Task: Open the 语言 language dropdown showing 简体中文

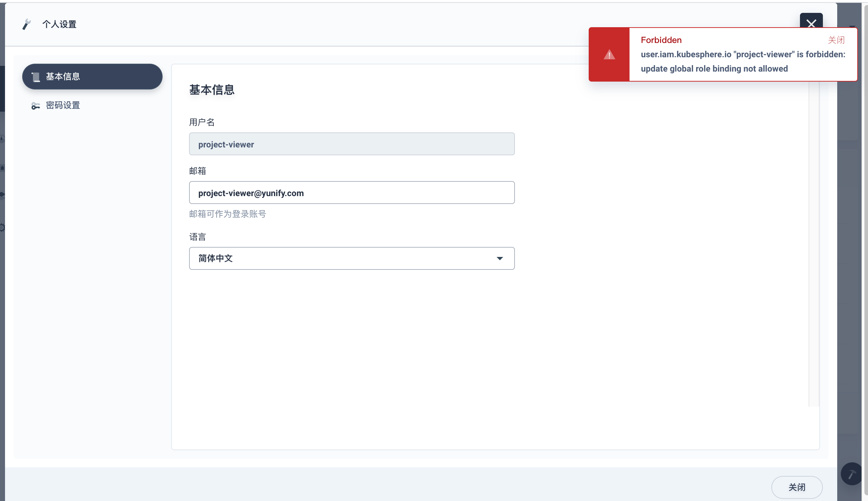Action: (351, 258)
